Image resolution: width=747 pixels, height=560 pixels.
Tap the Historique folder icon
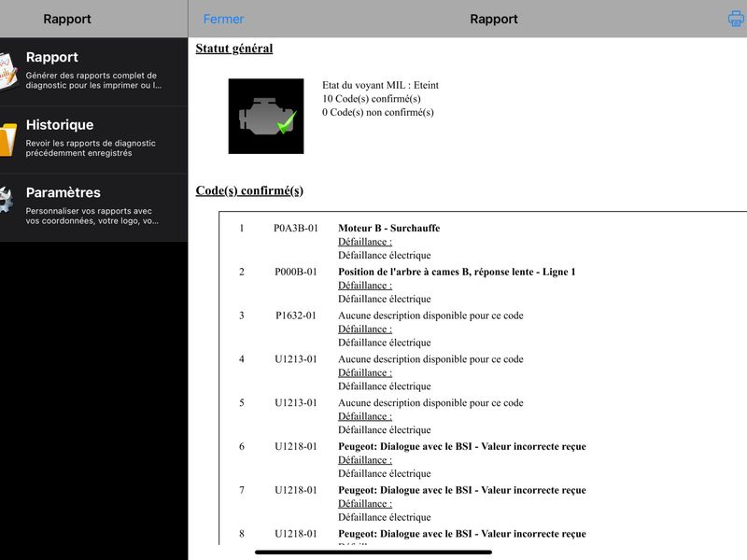(x=8, y=139)
